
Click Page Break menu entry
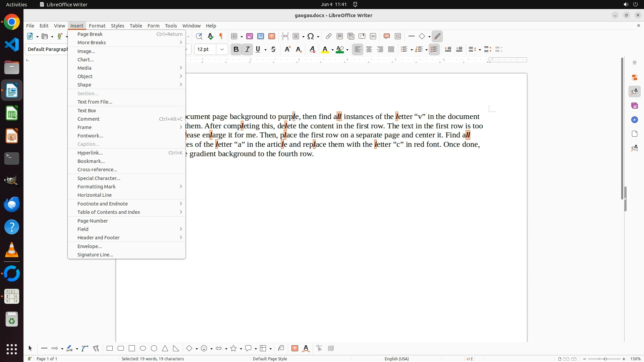[x=90, y=34]
